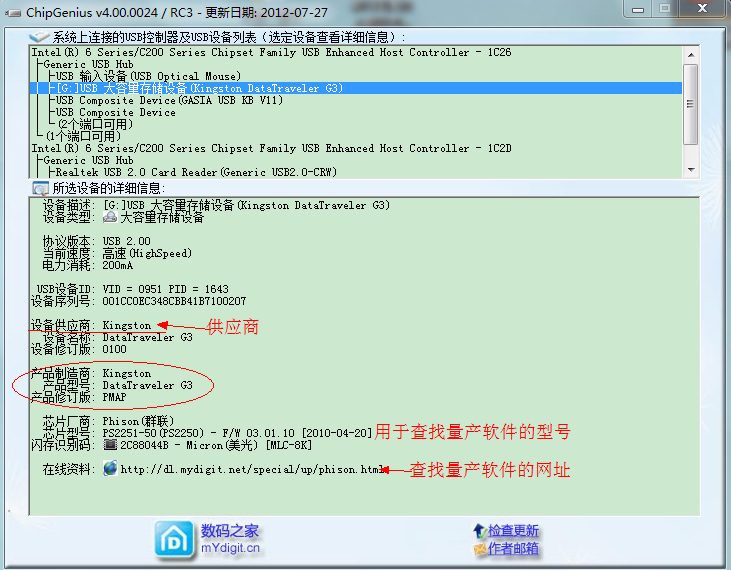Click the serial number 001CC0EC348CBB41B7100207
The image size is (731, 570).
(x=174, y=301)
